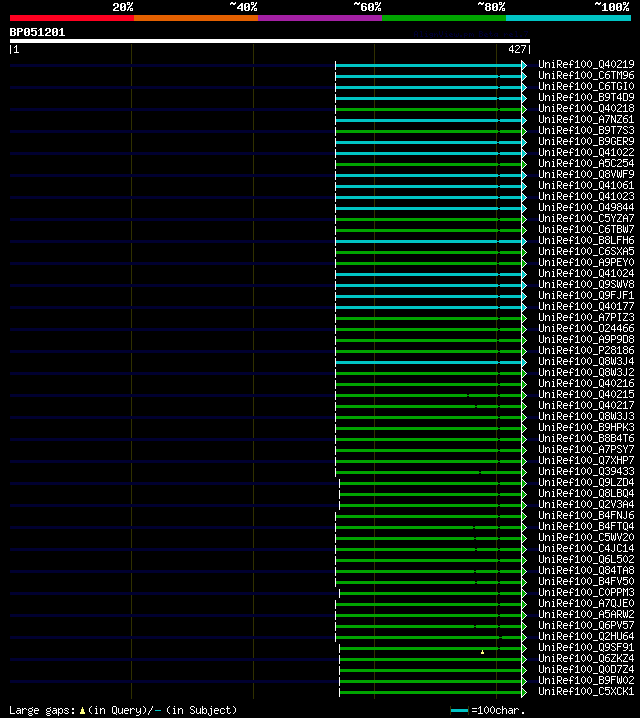Viewport: 640px width, 718px height.
Task: Select the UniRef100_Q40217 label
Action: (x=586, y=405)
